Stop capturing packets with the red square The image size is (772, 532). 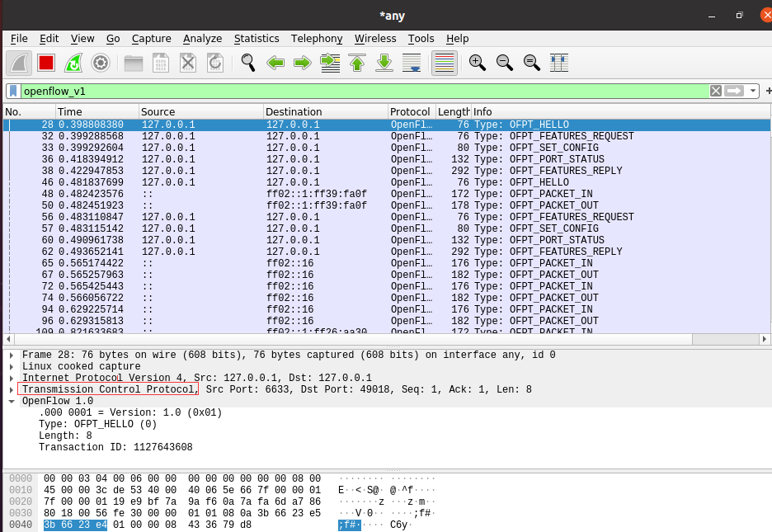(46, 63)
